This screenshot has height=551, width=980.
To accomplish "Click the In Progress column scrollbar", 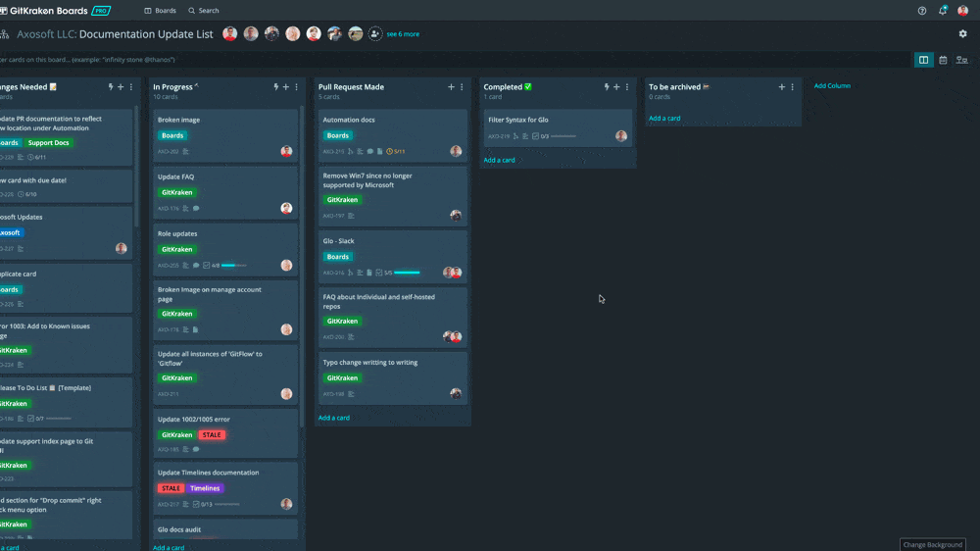I will 303,266.
